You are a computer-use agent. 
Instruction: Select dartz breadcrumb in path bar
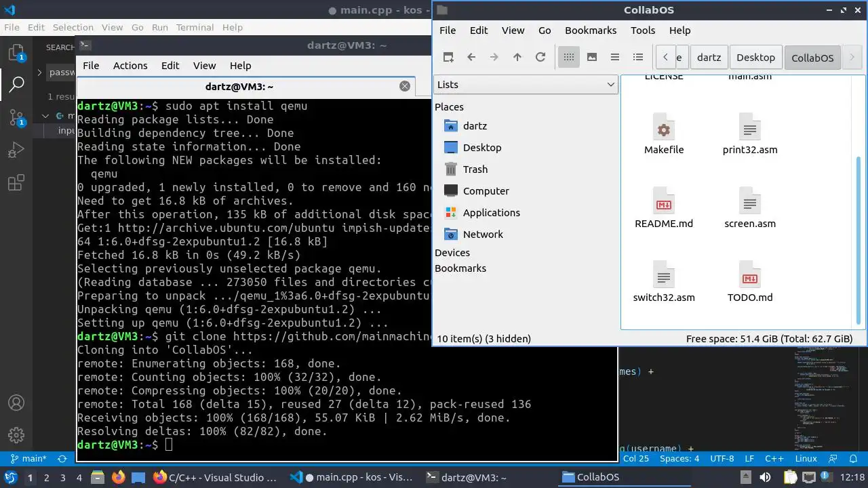(x=709, y=58)
